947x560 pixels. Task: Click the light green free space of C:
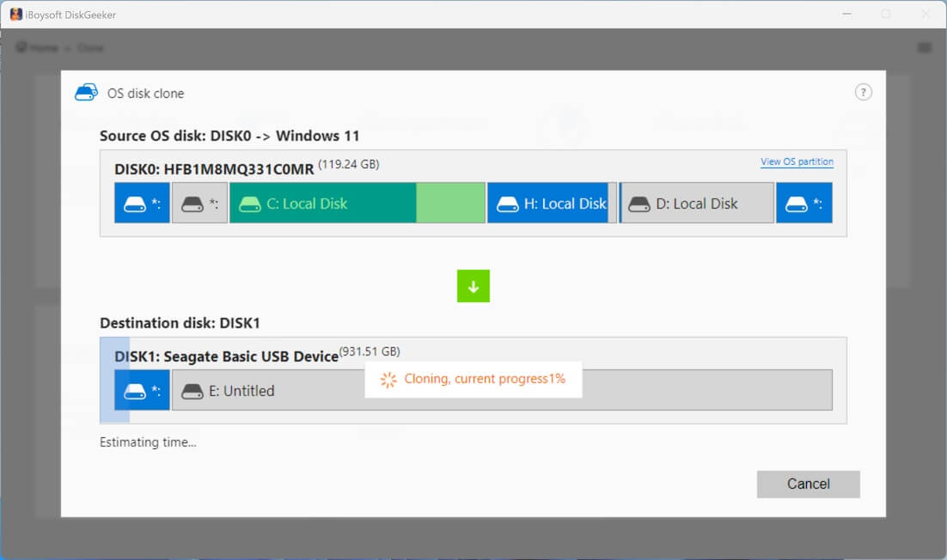pyautogui.click(x=450, y=204)
